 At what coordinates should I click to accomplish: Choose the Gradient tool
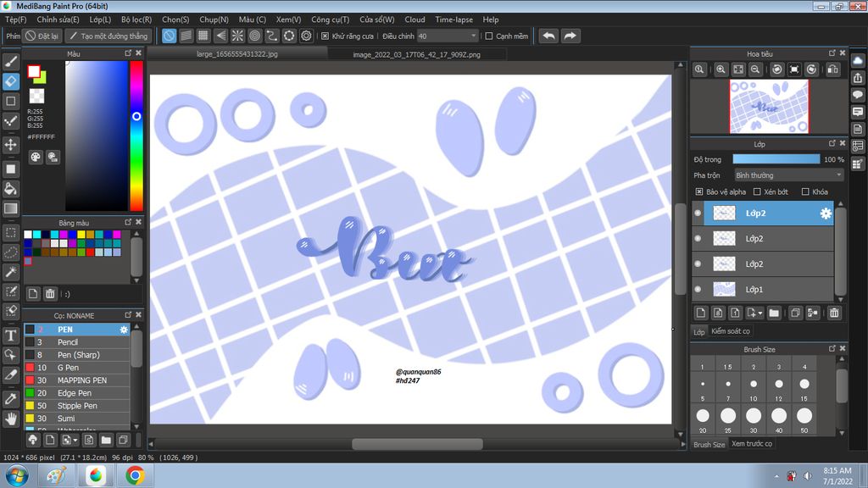click(x=11, y=208)
